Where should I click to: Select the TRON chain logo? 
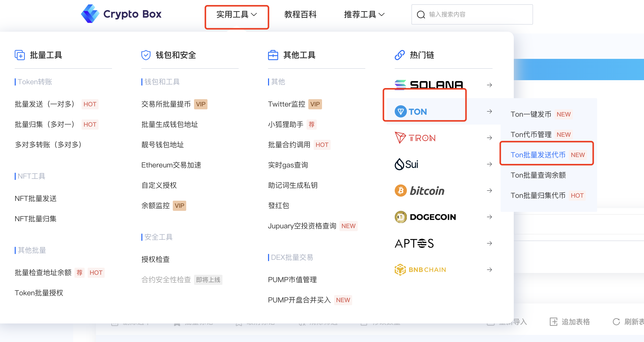(415, 138)
